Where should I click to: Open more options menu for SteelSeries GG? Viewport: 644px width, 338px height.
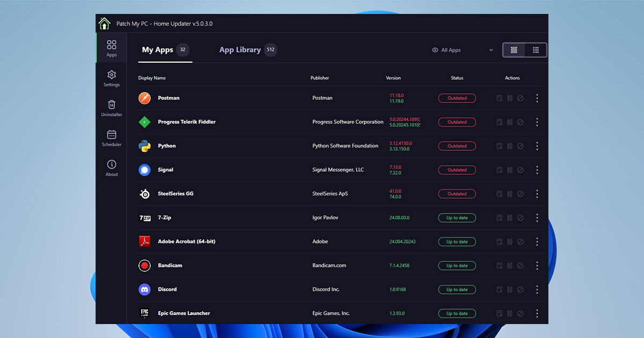point(537,194)
